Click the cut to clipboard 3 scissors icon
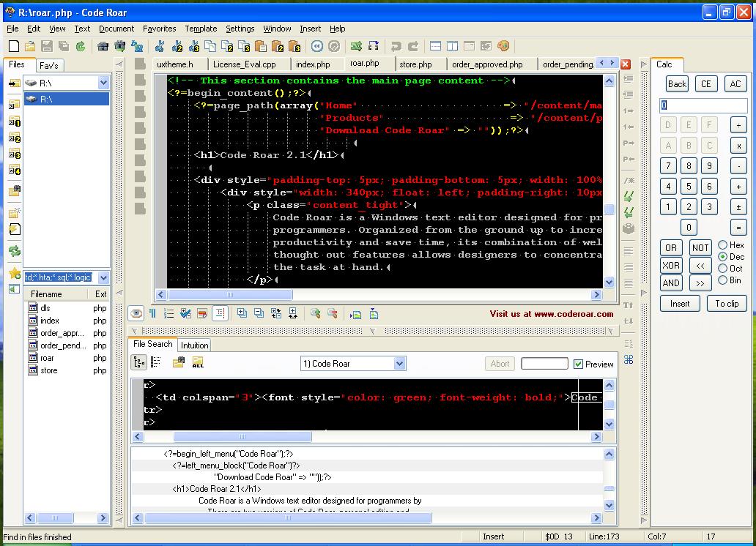Viewport: 756px width, 546px height. 194,46
